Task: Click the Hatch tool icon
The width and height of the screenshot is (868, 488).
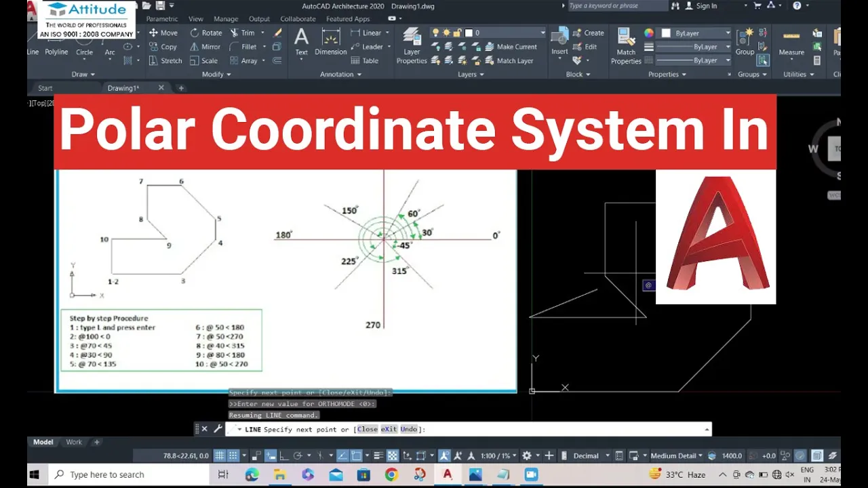Action: click(127, 60)
